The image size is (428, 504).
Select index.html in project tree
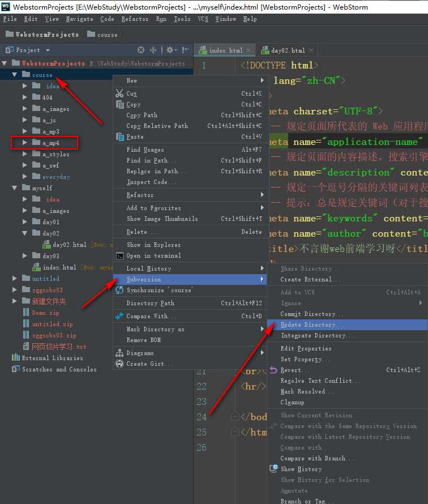click(x=59, y=267)
